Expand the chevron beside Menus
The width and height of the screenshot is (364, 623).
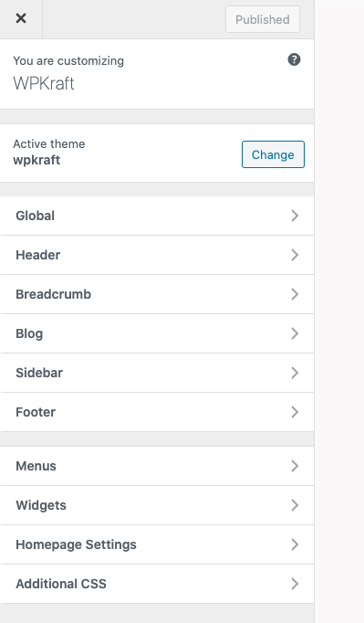coord(295,466)
